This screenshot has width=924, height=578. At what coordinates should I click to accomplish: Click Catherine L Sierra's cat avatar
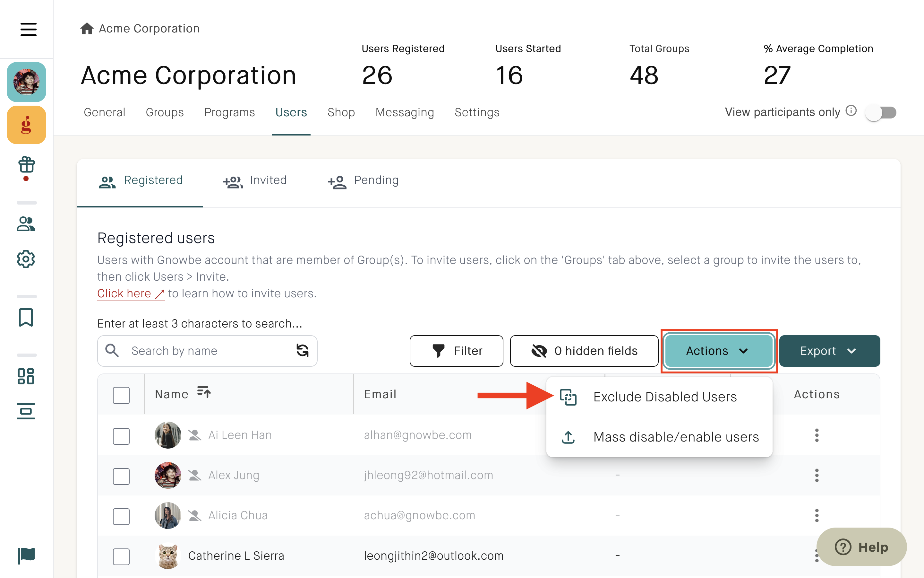(x=167, y=556)
